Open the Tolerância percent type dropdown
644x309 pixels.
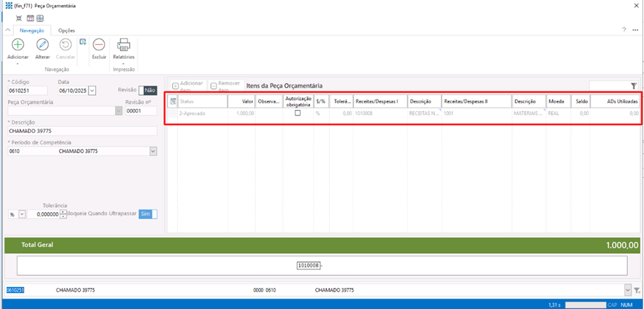pyautogui.click(x=22, y=214)
